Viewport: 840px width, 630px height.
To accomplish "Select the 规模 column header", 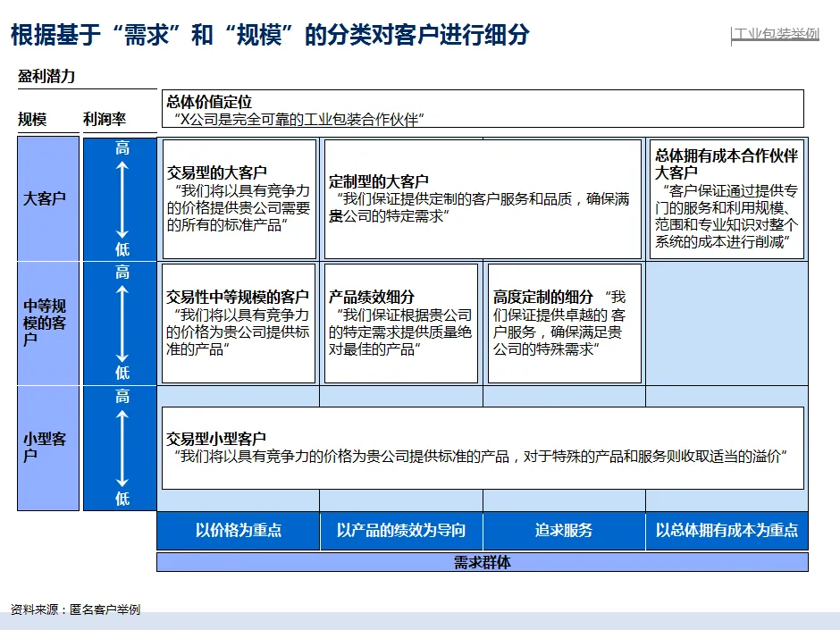I will pyautogui.click(x=32, y=119).
